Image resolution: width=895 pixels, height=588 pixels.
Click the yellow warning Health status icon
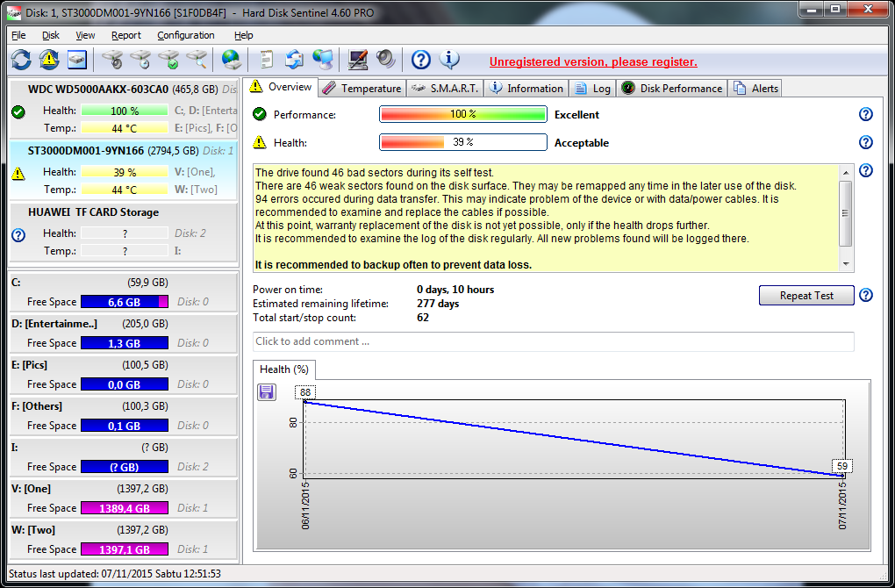coord(260,142)
